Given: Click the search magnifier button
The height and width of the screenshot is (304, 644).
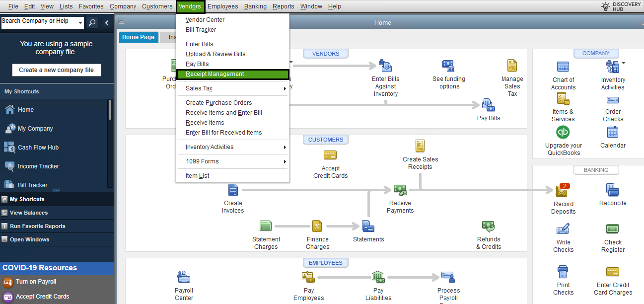Looking at the screenshot, I should pyautogui.click(x=92, y=23).
